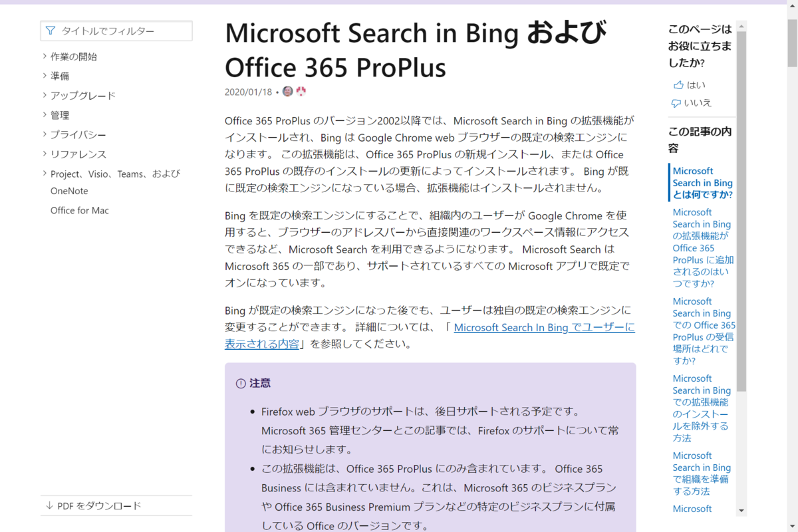Click the 注意 info circle icon
The image size is (798, 532).
241,384
